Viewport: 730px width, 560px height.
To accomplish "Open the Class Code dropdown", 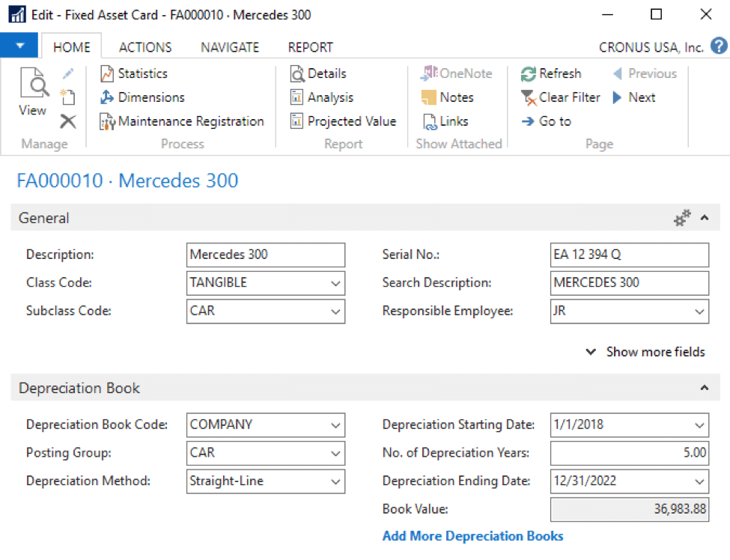I will (x=335, y=283).
